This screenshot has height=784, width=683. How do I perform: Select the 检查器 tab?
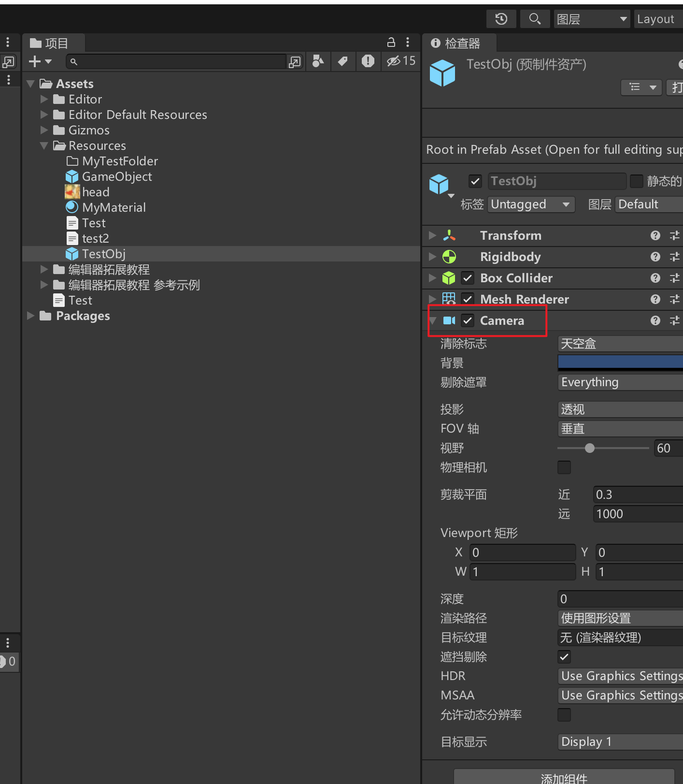456,44
